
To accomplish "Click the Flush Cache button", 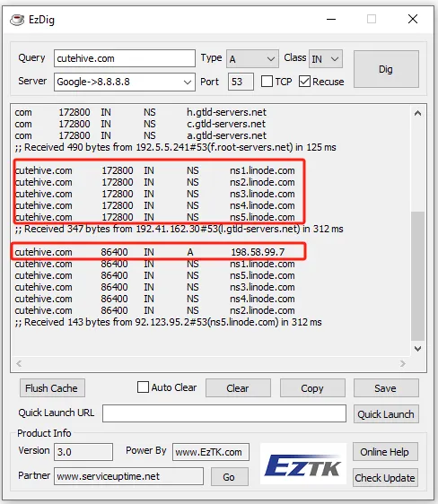I will pos(52,388).
